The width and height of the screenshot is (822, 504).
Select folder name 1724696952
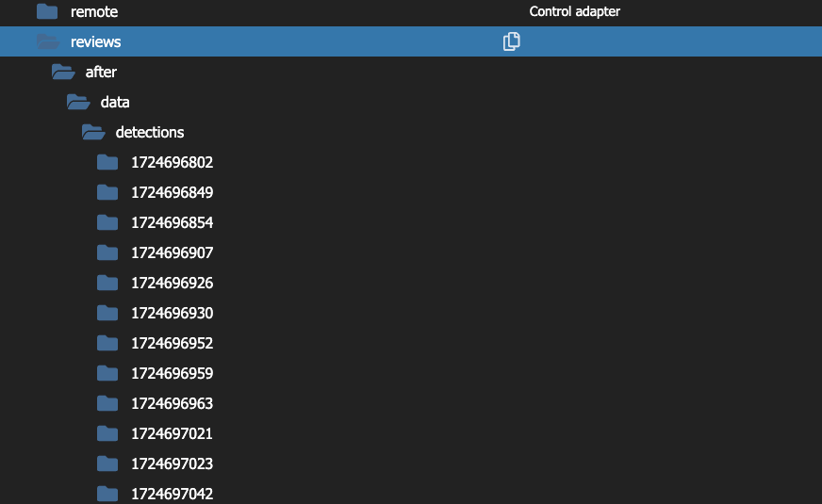(x=172, y=343)
